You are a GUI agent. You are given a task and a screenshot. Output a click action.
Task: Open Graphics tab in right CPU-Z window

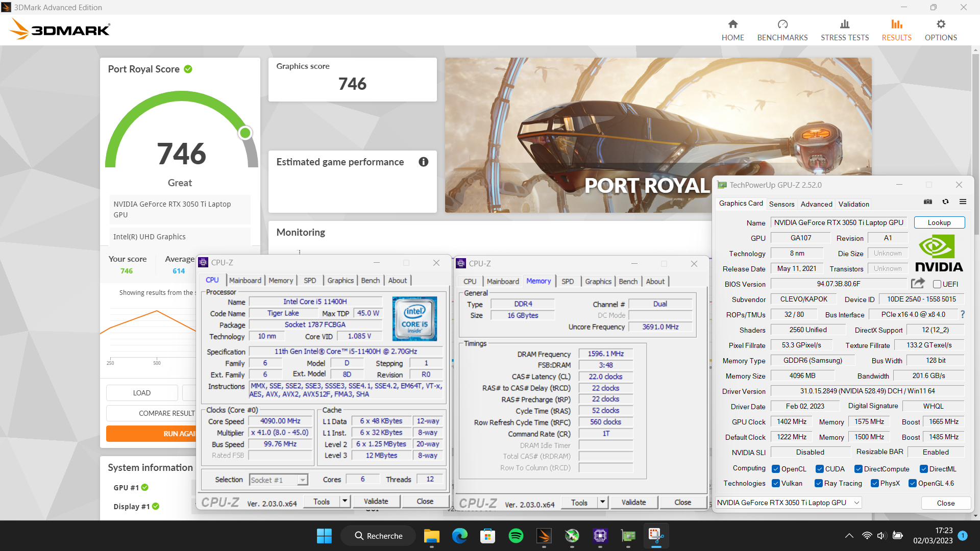(598, 282)
